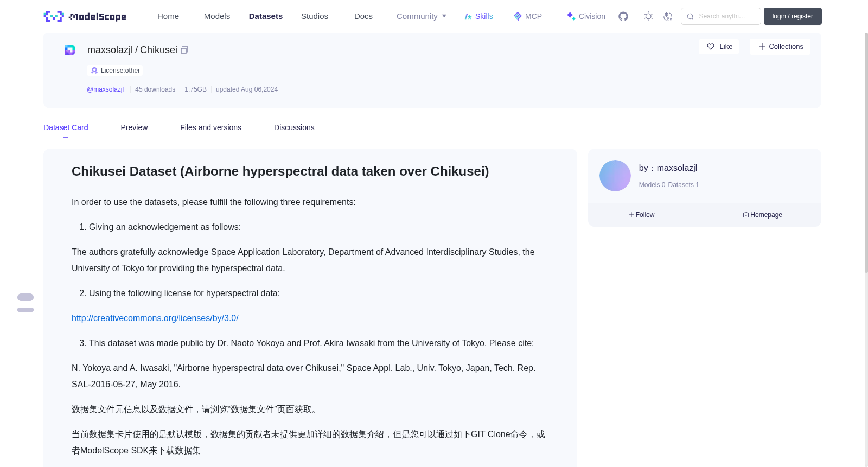Click the '1.75GB' size text
This screenshot has height=467, width=868.
point(195,89)
